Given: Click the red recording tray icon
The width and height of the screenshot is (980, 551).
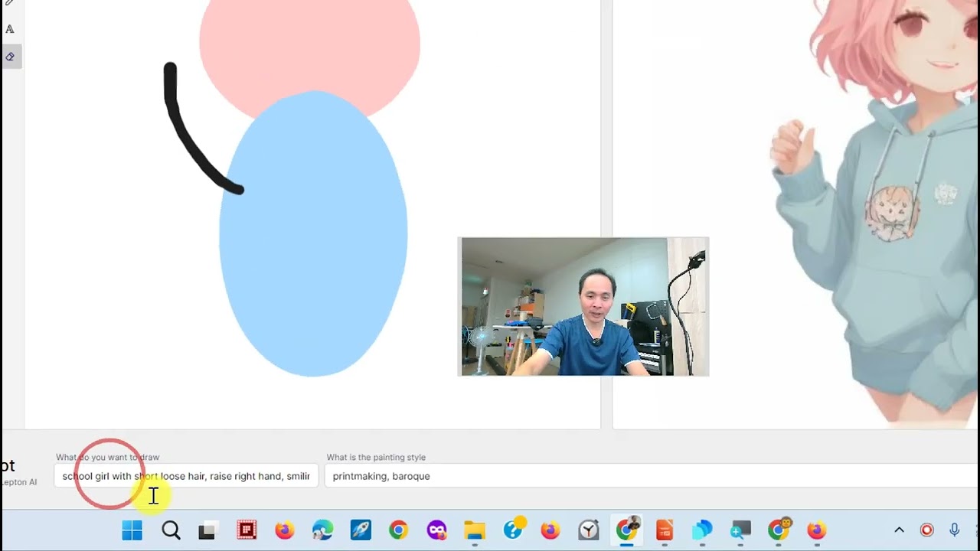Looking at the screenshot, I should (x=927, y=530).
